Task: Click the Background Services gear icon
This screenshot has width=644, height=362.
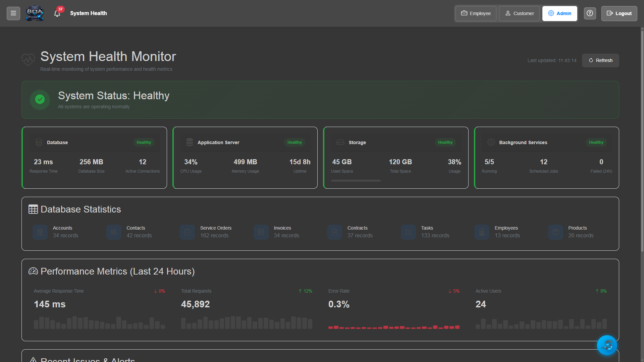Action: tap(491, 142)
